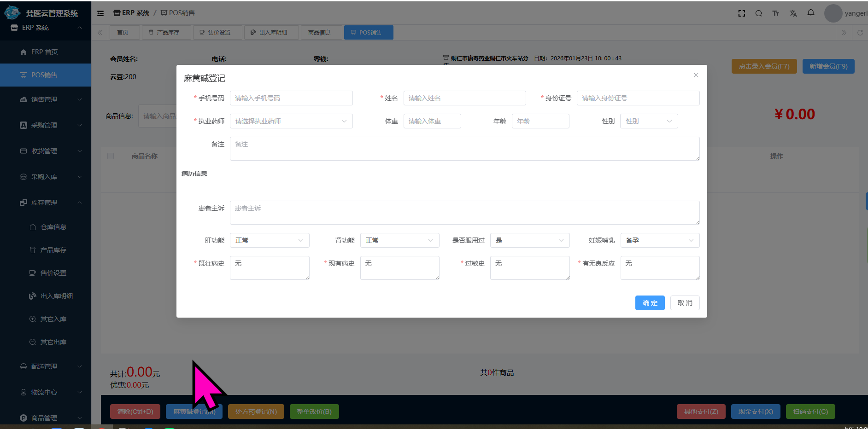The width and height of the screenshot is (868, 429).
Task: Collapse sidebar with hamburger icon
Action: [100, 13]
